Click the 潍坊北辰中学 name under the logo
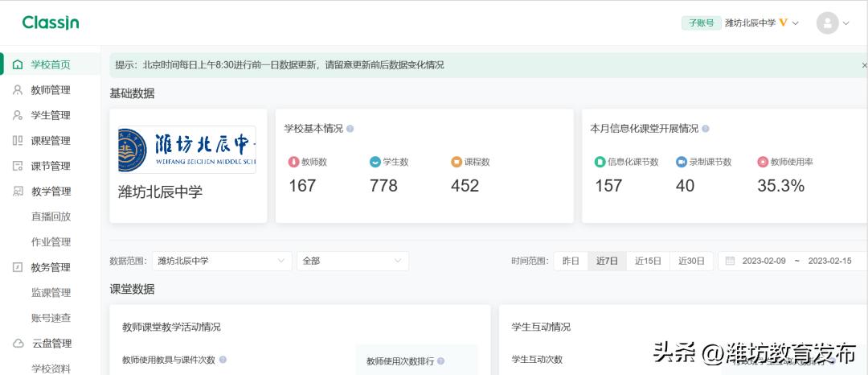Screen dimensions: 868x375 click(160, 192)
